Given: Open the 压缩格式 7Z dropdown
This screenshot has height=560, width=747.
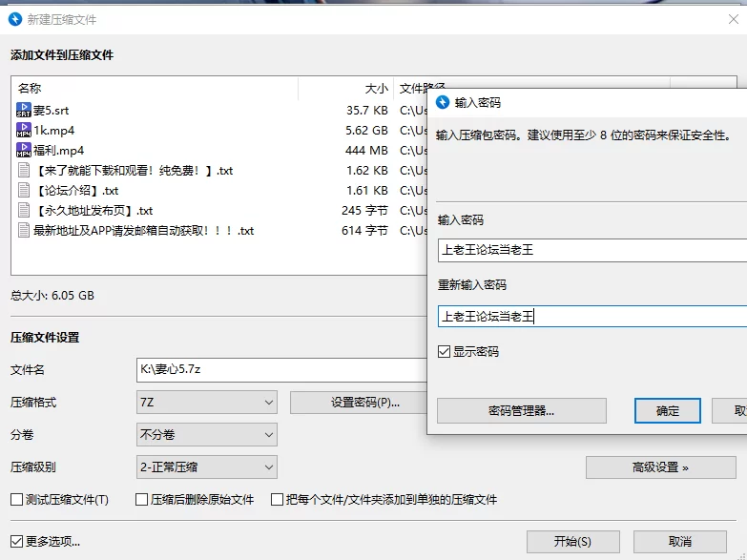Looking at the screenshot, I should pos(207,403).
